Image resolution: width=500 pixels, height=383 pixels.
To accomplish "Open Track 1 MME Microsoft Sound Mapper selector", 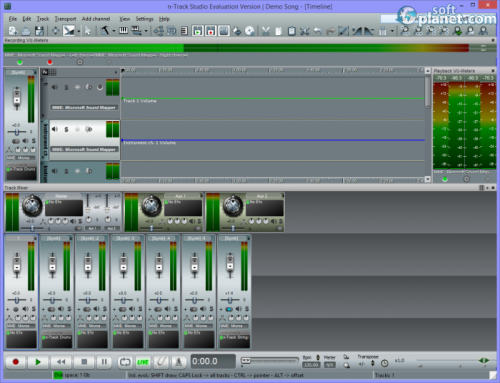I will click(x=84, y=108).
